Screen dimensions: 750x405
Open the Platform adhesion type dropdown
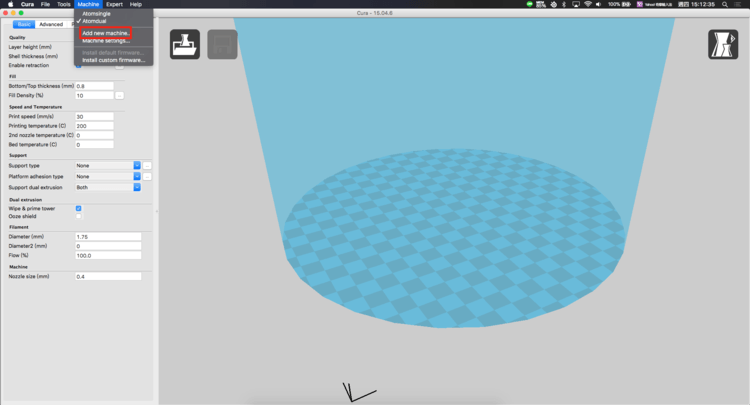[108, 176]
